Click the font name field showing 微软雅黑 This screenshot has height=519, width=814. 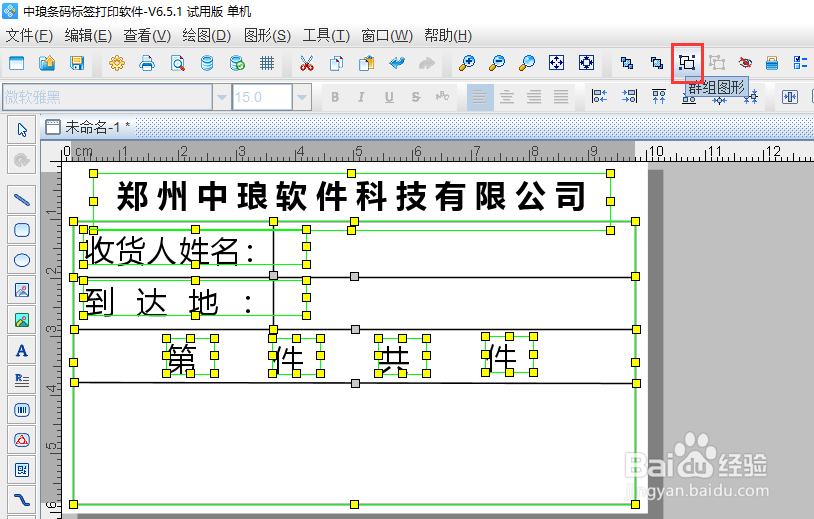tap(107, 97)
